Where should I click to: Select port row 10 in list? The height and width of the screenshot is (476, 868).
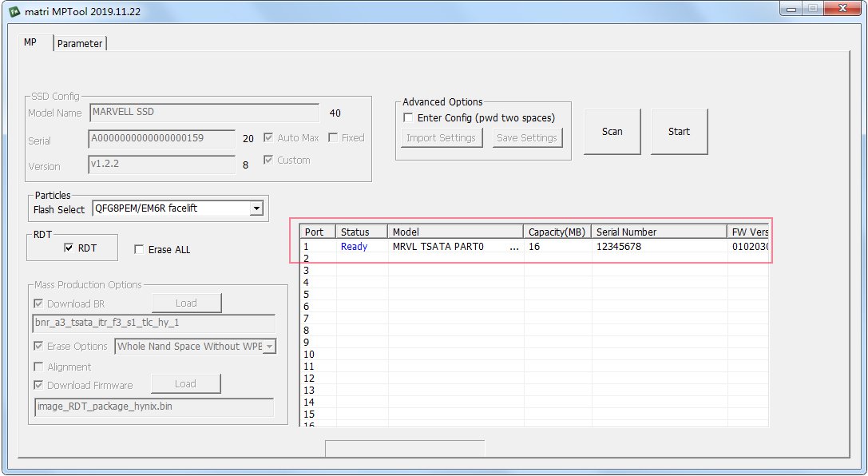pos(534,355)
